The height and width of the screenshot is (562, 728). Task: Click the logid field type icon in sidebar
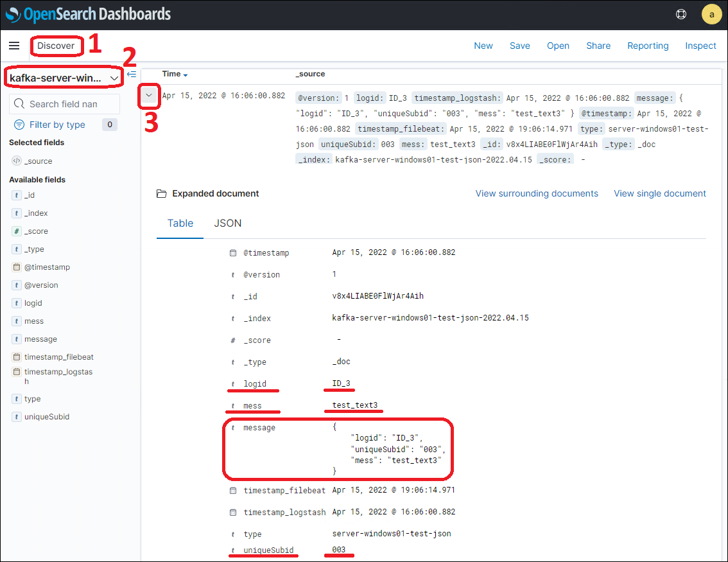pyautogui.click(x=17, y=303)
